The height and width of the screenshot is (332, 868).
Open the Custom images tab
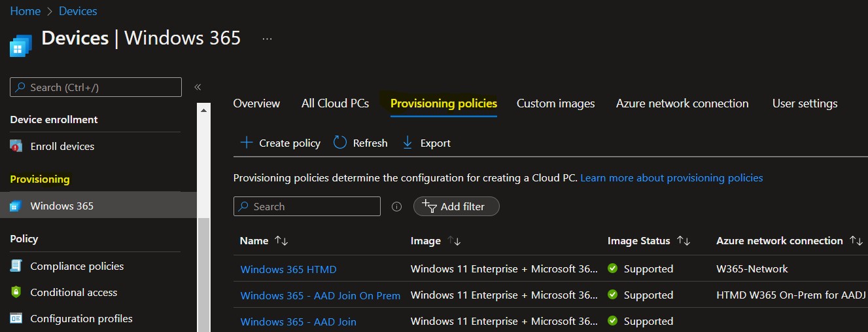click(556, 103)
